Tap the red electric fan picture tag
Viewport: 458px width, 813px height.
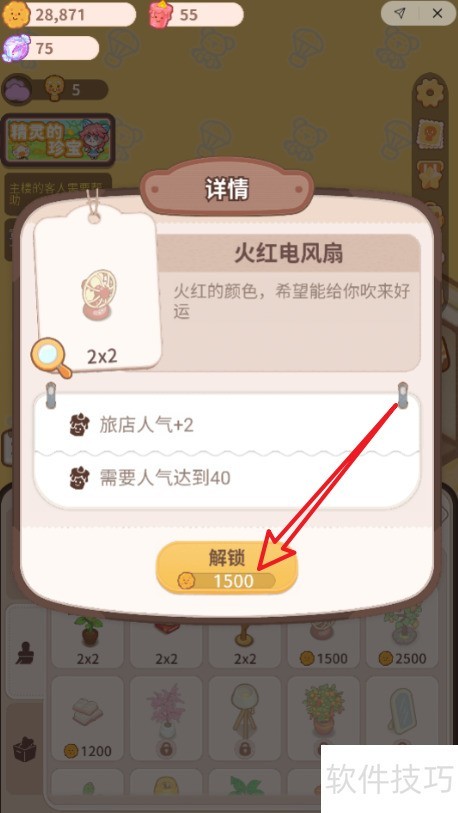point(98,290)
